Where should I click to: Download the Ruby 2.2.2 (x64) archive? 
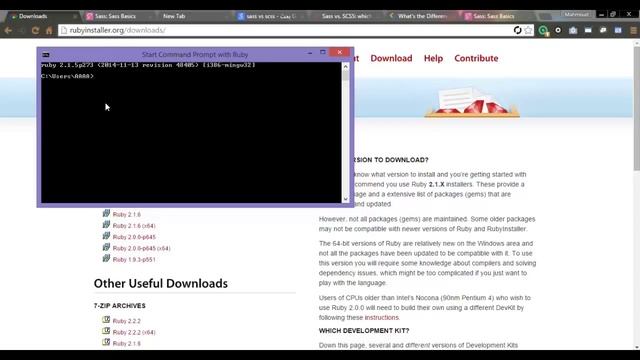coord(134,332)
